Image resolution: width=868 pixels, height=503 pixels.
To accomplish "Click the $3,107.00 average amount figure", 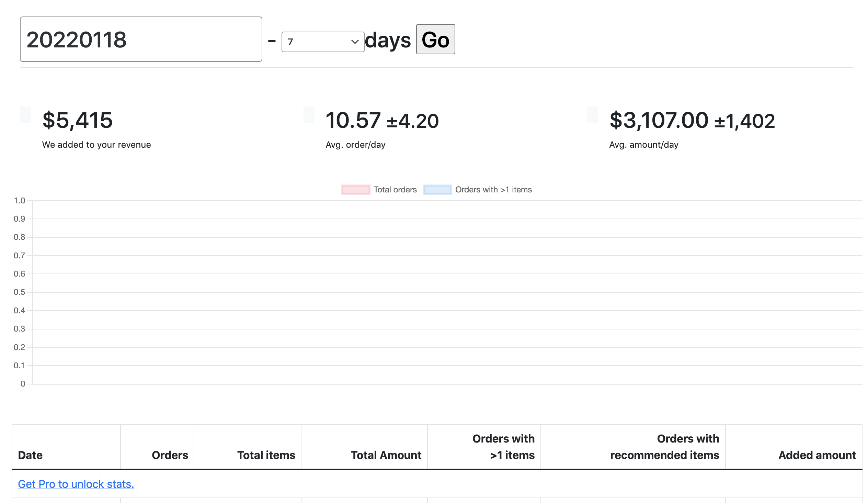I will [x=659, y=120].
